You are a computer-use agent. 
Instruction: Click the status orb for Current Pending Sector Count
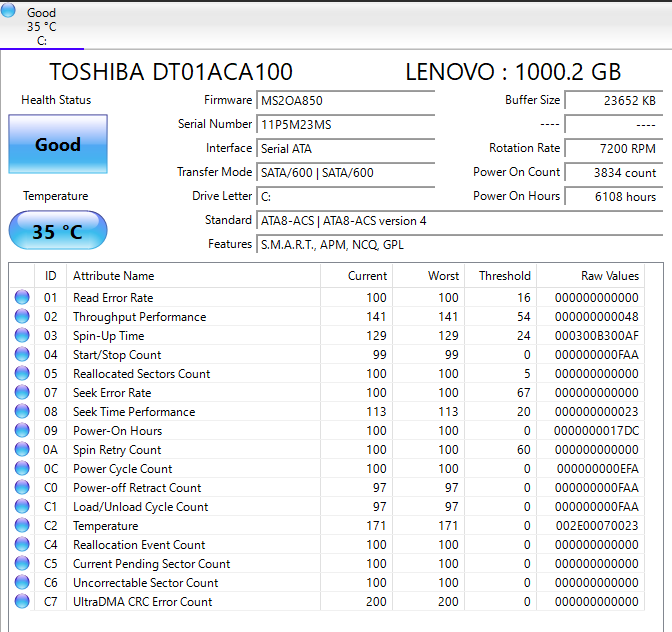tap(22, 563)
